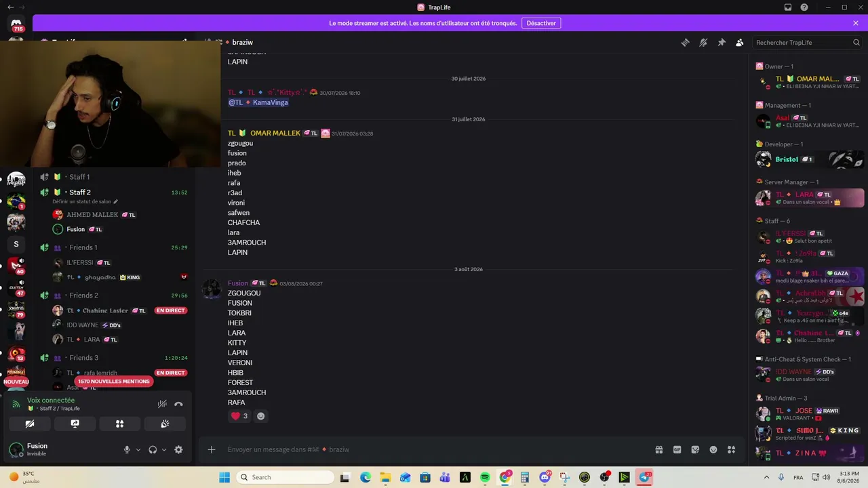Open activities launcher in voice panel
This screenshot has width=868, height=488.
click(120, 424)
